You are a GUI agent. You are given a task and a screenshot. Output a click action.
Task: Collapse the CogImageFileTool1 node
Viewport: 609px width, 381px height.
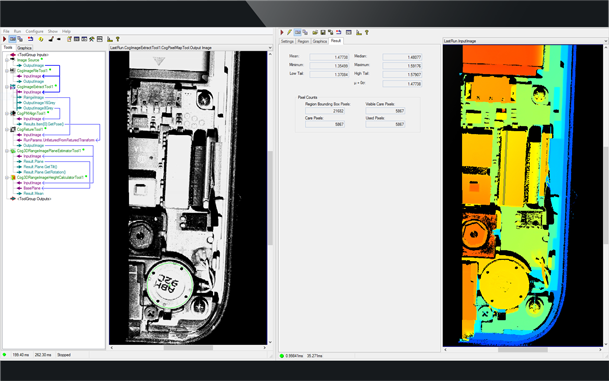click(x=7, y=71)
